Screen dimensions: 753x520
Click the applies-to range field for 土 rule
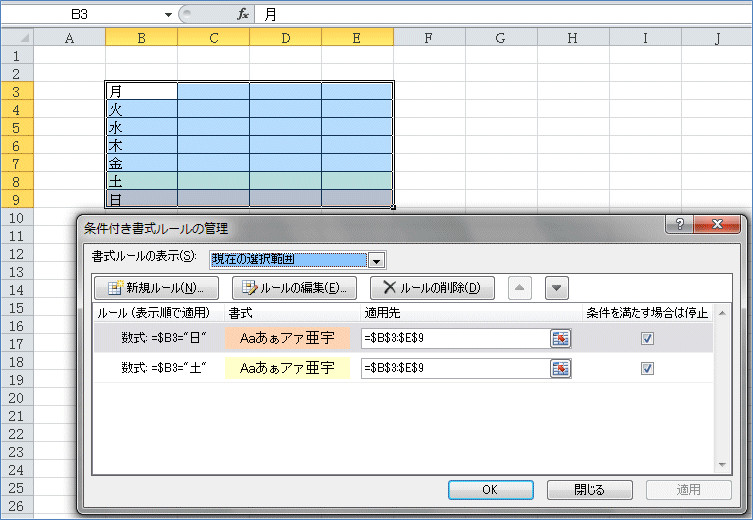pyautogui.click(x=455, y=368)
